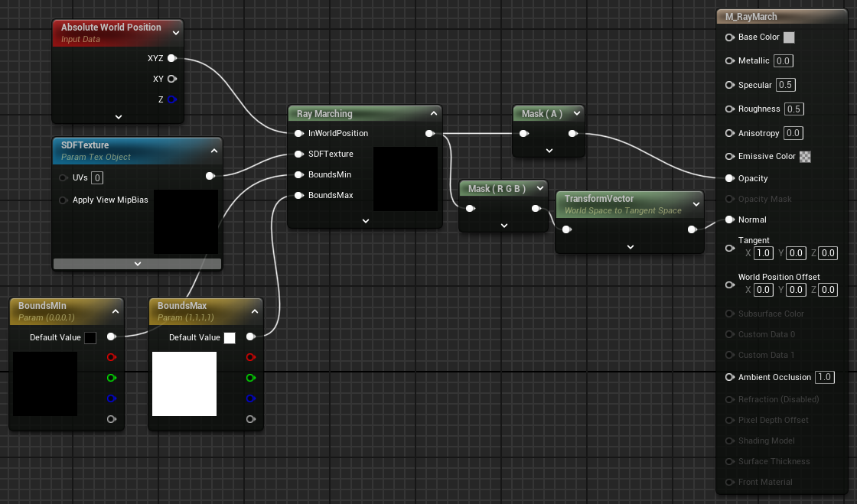857x504 pixels.
Task: Click the Base Color swatch
Action: [790, 37]
